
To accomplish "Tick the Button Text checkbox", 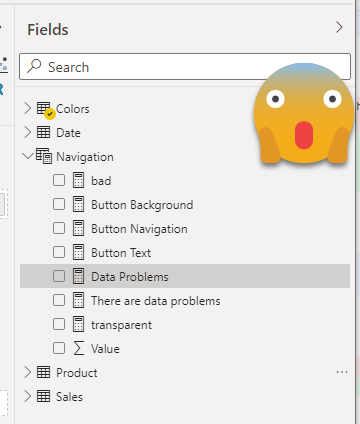I will 59,252.
